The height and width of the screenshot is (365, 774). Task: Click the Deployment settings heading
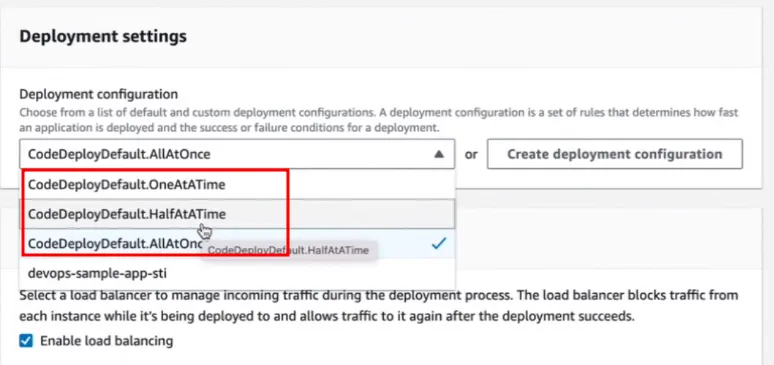point(103,36)
